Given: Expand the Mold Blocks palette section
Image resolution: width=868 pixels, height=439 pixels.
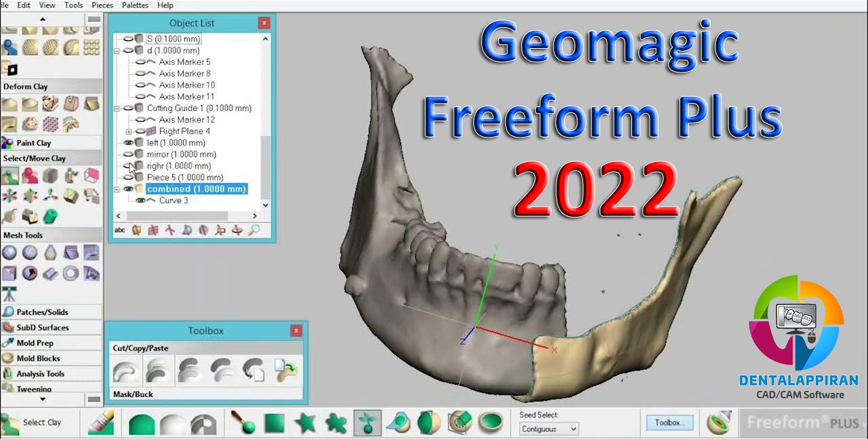Looking at the screenshot, I should (51, 358).
